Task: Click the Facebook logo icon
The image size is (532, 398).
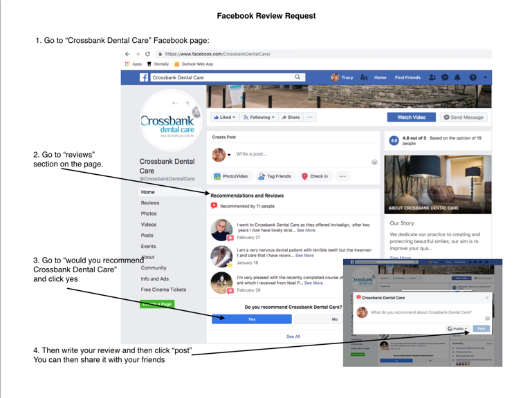Action: tap(144, 77)
